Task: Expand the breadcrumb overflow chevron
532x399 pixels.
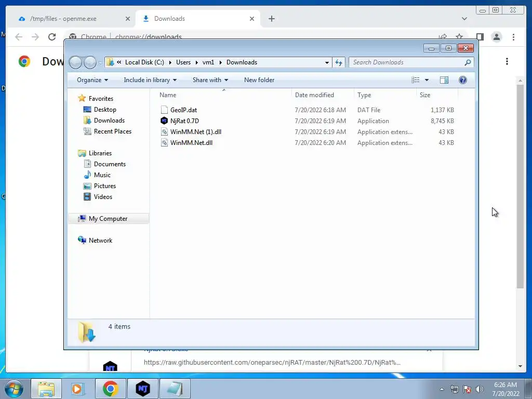Action: click(119, 62)
